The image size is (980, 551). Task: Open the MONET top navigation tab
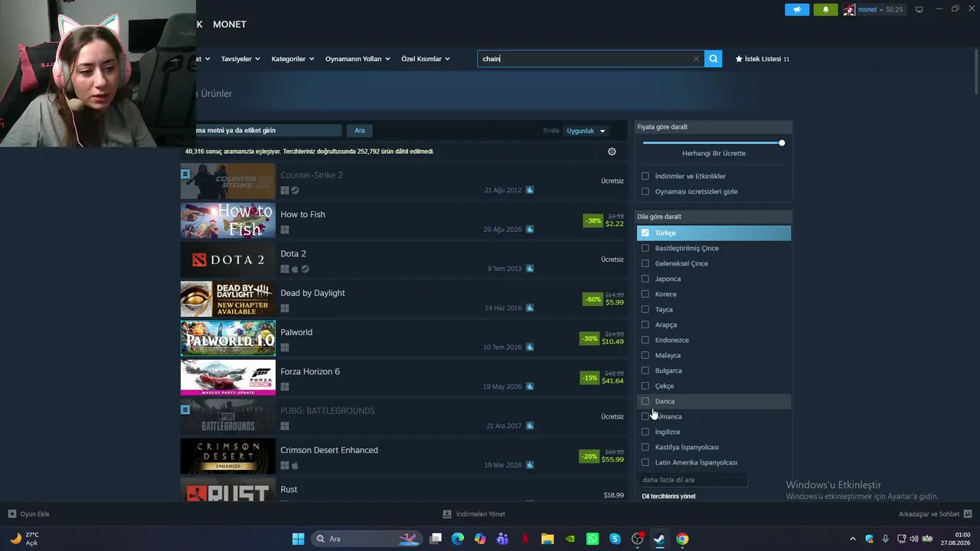[230, 24]
